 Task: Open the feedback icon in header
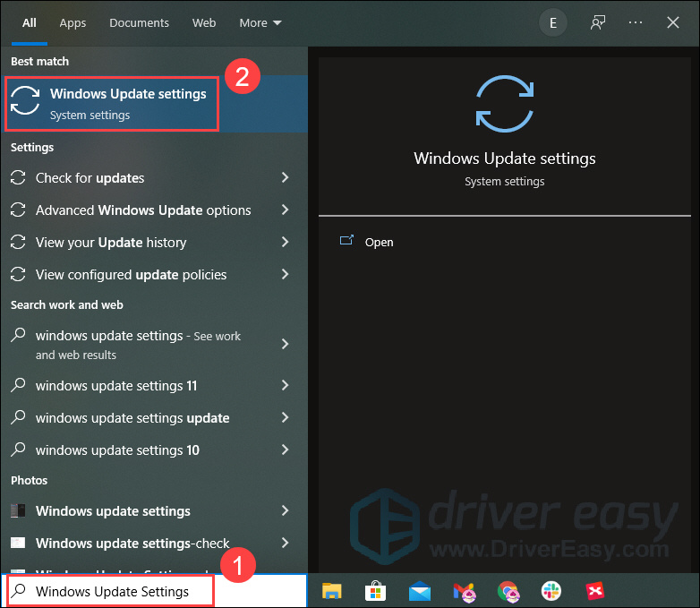click(598, 22)
